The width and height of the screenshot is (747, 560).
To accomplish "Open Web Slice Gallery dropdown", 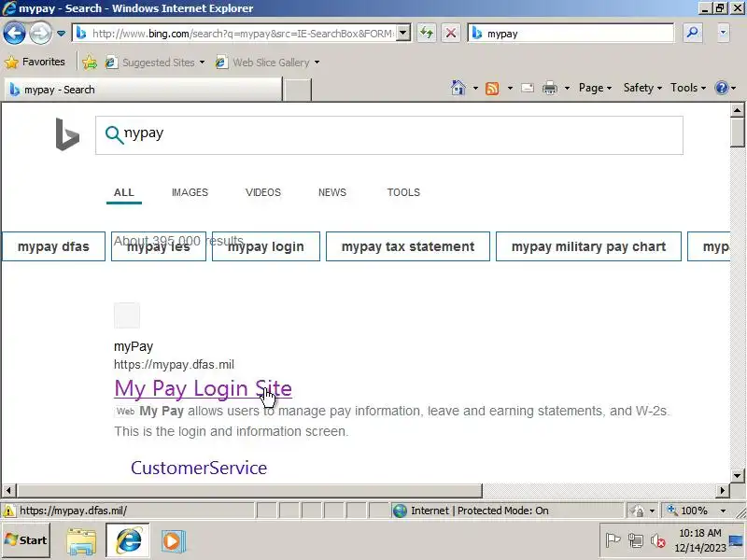I will tap(267, 63).
